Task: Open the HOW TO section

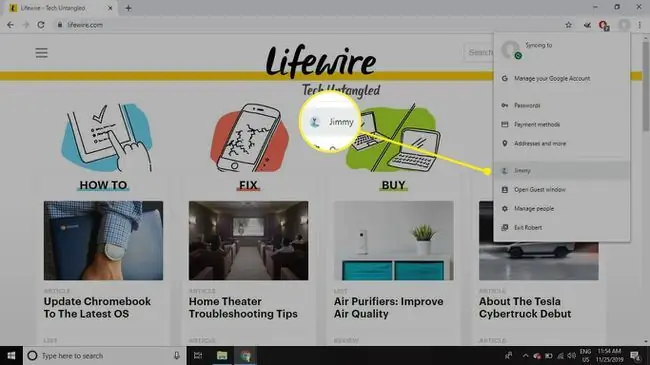Action: tap(103, 185)
